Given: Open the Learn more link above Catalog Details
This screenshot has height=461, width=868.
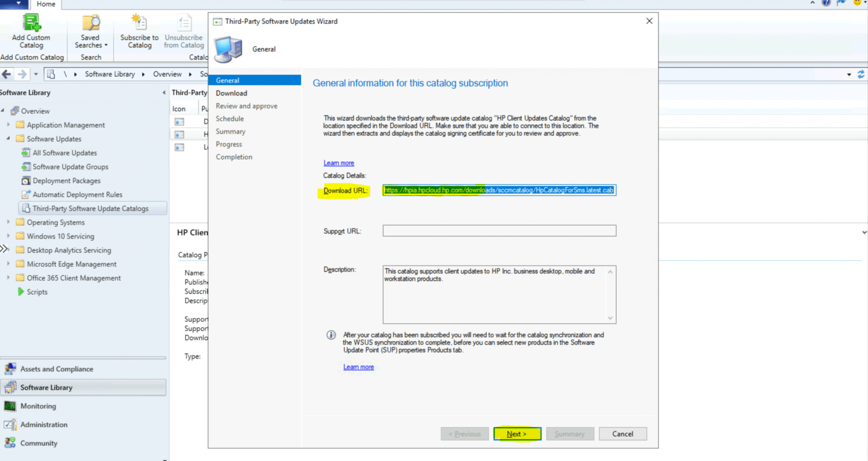Looking at the screenshot, I should [339, 163].
